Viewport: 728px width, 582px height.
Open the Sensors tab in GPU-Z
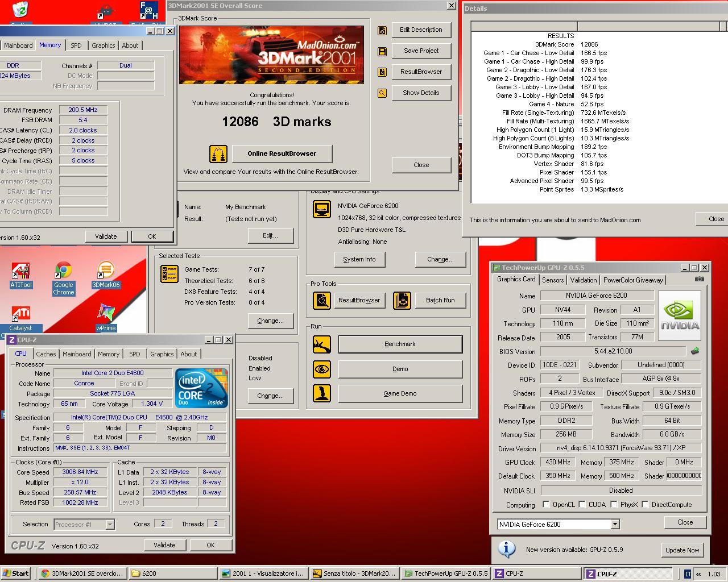tap(553, 280)
